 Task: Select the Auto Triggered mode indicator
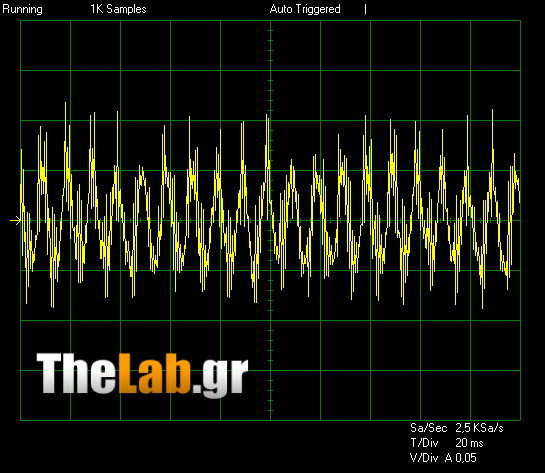coord(305,9)
